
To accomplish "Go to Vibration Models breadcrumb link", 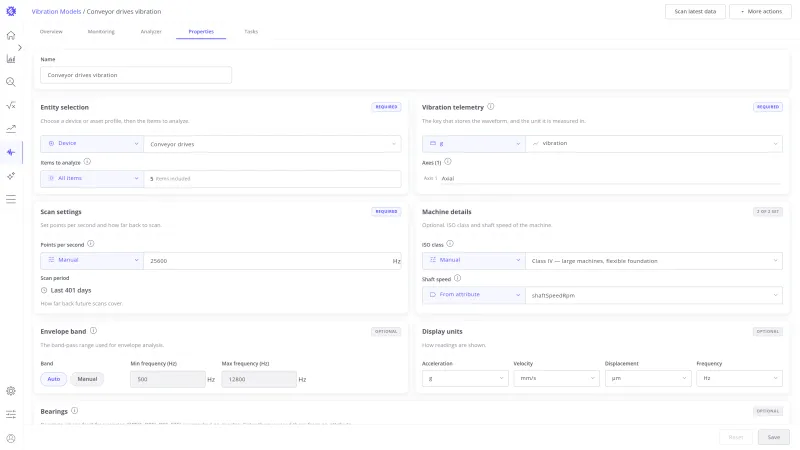I will click(x=56, y=11).
